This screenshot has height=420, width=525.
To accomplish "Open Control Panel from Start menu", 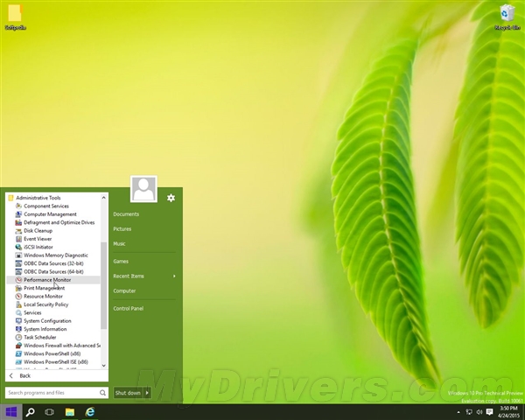I will tap(128, 308).
